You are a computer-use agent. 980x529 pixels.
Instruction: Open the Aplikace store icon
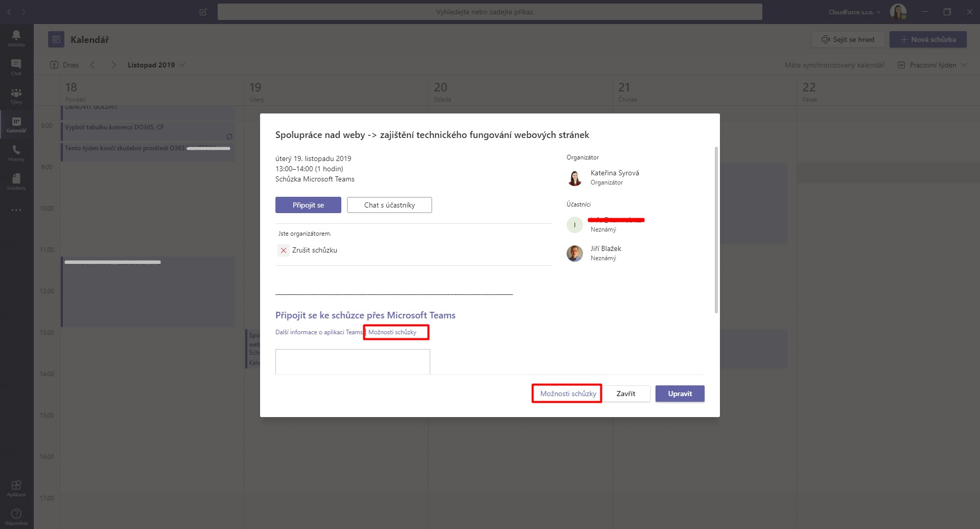point(16,488)
